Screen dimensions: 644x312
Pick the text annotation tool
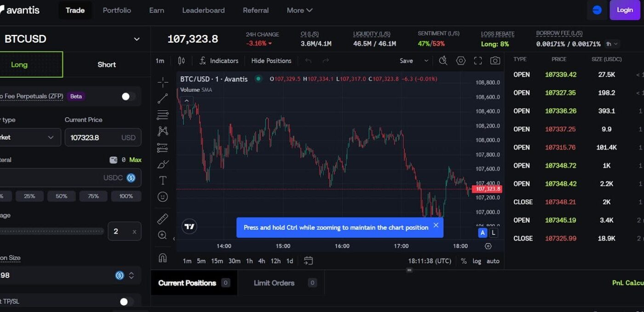(x=163, y=180)
